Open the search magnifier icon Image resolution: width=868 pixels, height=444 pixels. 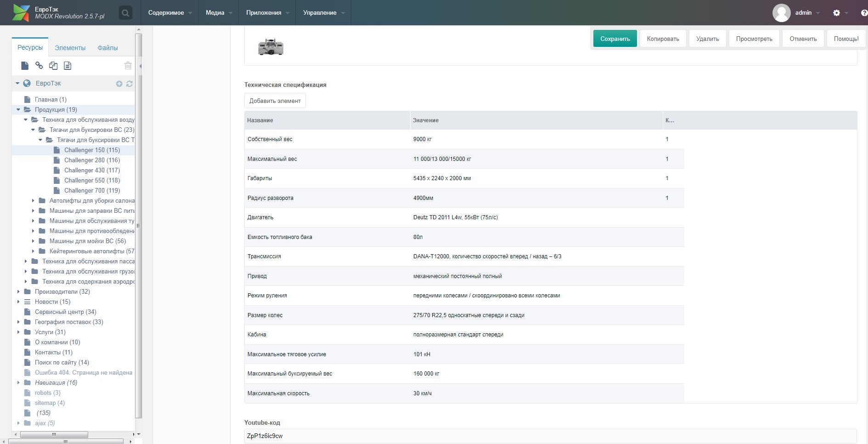(125, 13)
